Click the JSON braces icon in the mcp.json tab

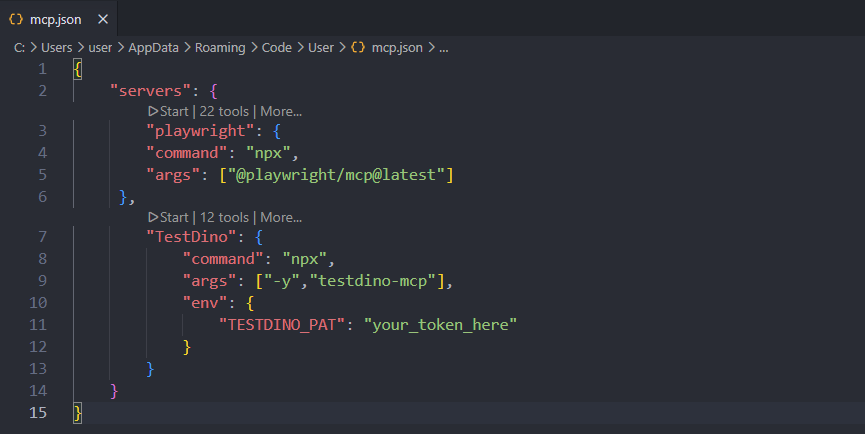coord(16,19)
